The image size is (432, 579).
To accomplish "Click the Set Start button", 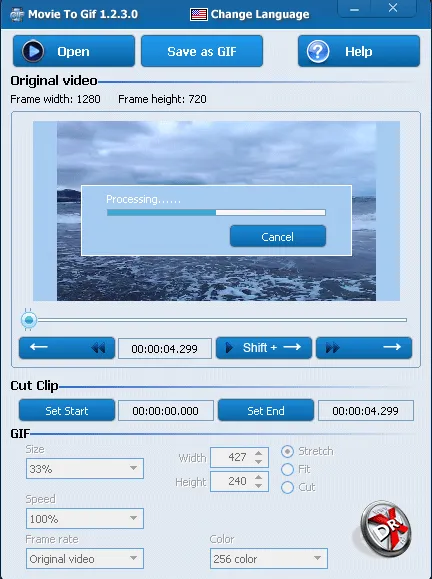I will (x=67, y=410).
